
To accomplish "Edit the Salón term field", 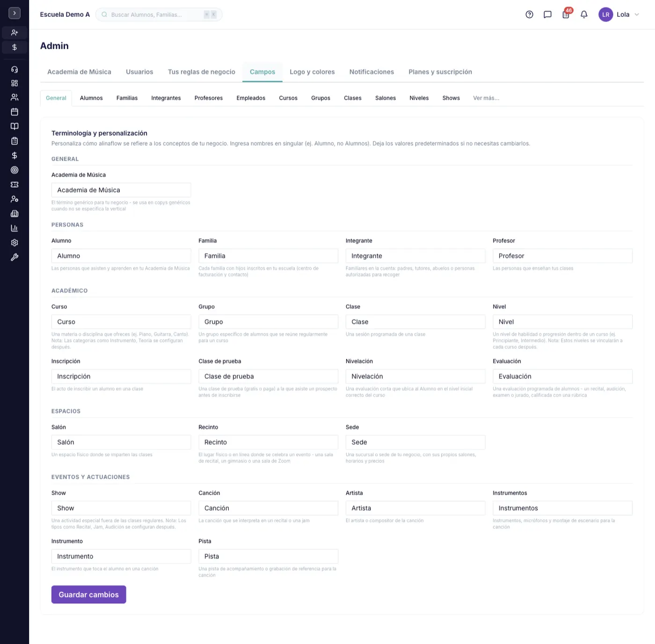I will click(121, 442).
